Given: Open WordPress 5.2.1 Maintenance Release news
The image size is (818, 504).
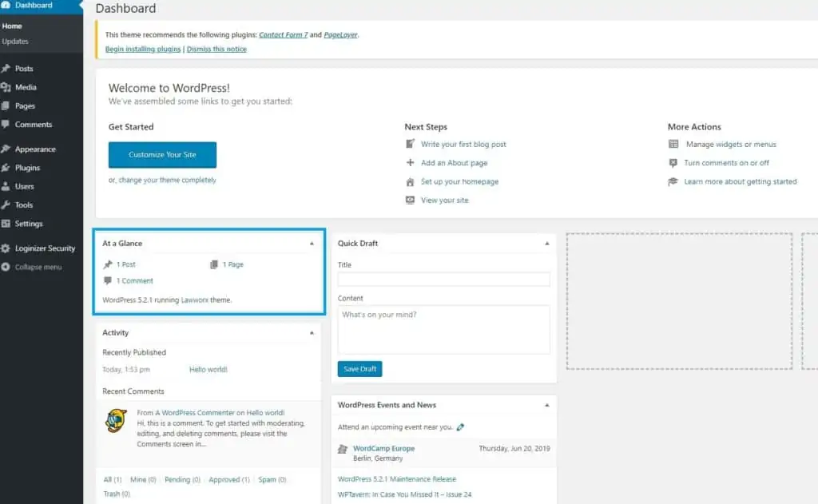Looking at the screenshot, I should click(396, 479).
